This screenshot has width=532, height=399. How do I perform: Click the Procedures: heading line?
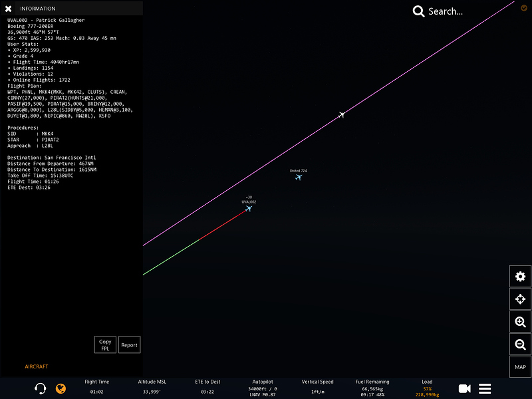(23, 128)
